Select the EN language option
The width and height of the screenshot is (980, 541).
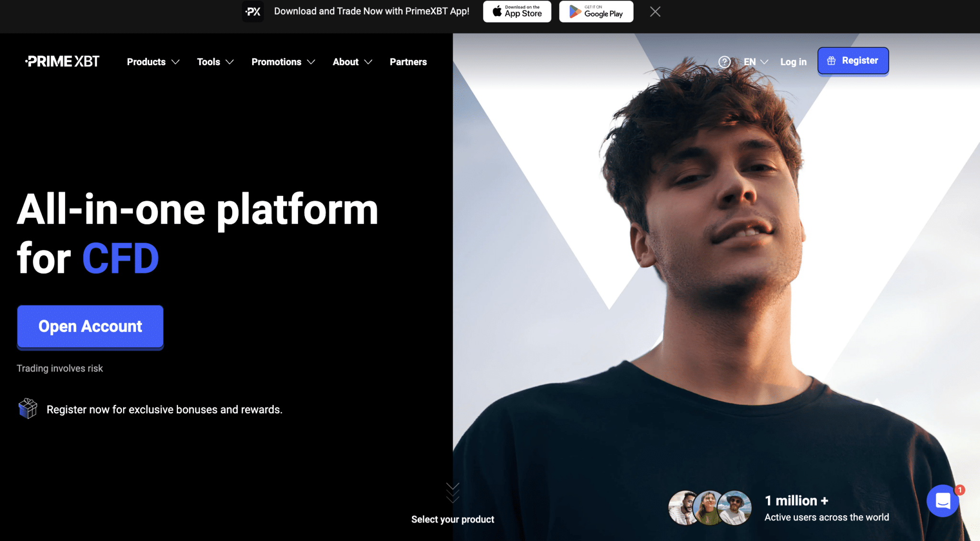click(755, 62)
